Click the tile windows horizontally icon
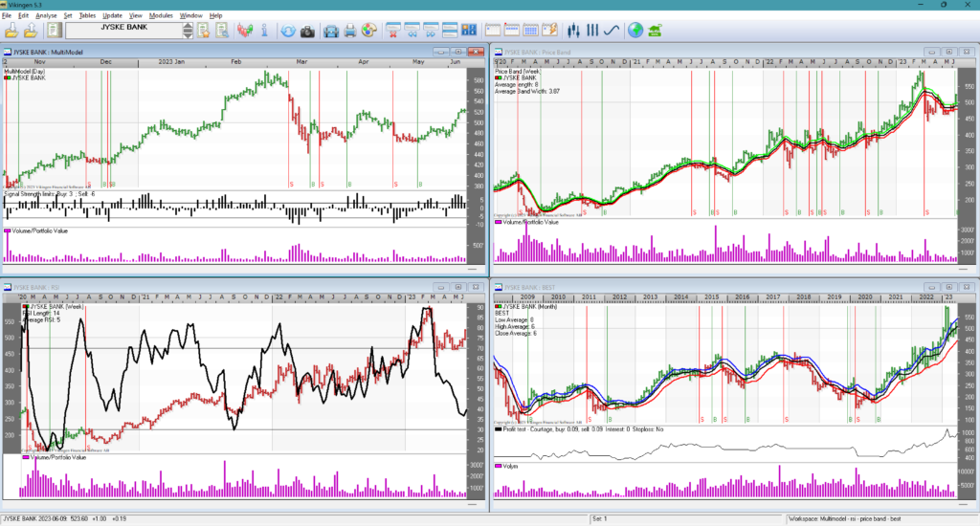 pos(450,30)
